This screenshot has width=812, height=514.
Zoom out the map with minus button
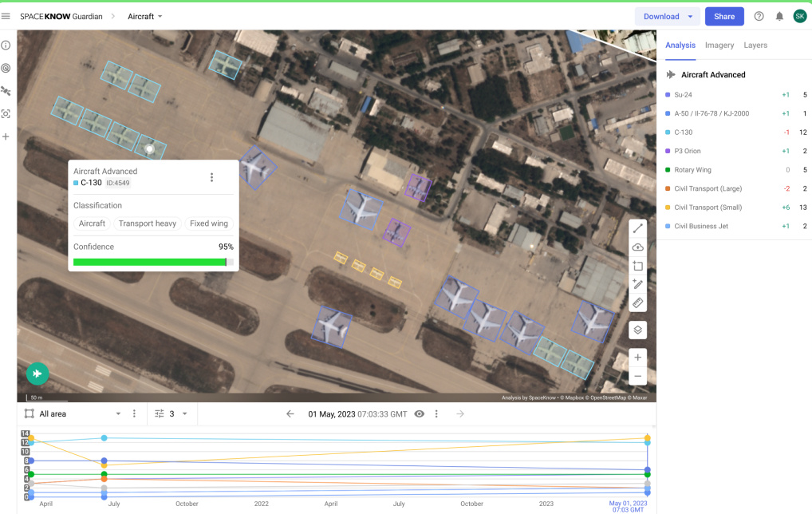click(x=638, y=376)
